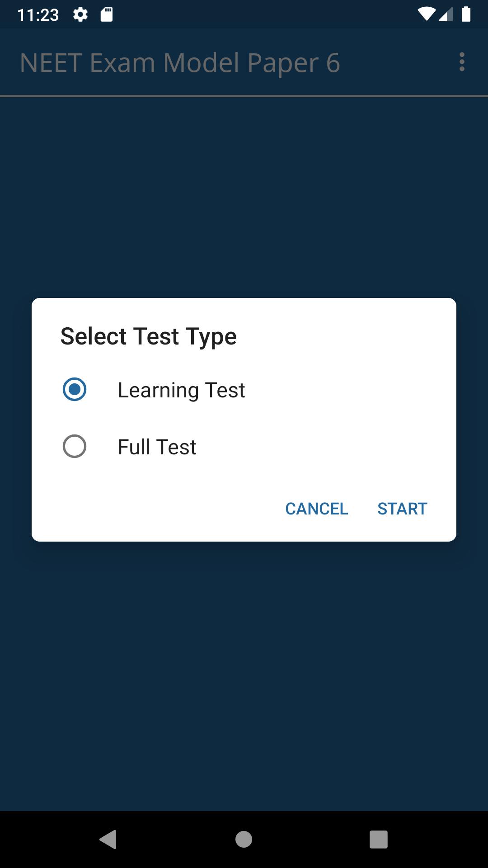Click the Full Test option label
488x868 pixels.
click(157, 447)
